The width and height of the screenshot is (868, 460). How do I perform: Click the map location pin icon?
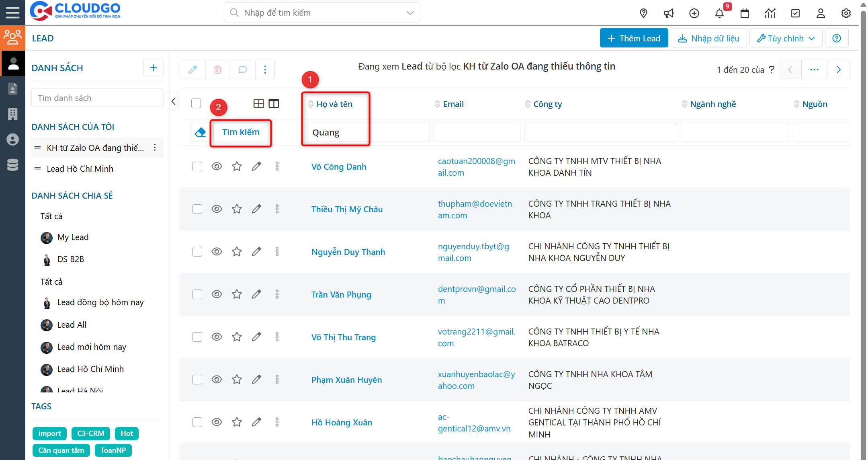click(643, 13)
